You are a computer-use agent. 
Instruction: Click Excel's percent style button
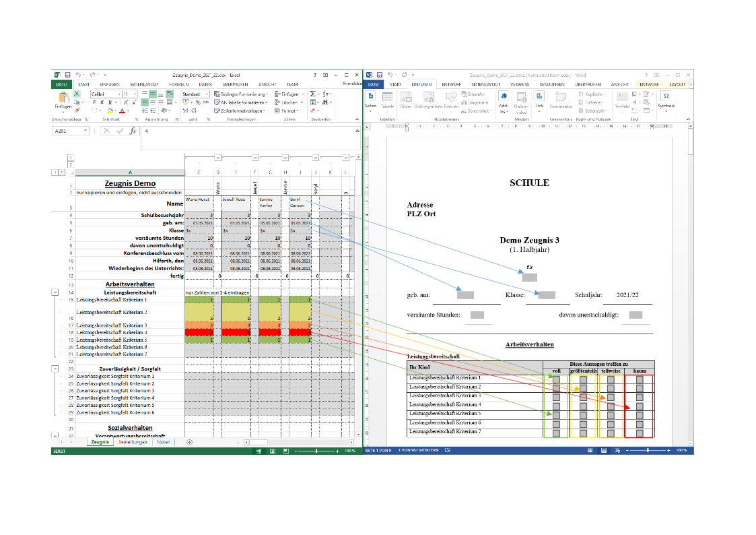click(x=198, y=102)
